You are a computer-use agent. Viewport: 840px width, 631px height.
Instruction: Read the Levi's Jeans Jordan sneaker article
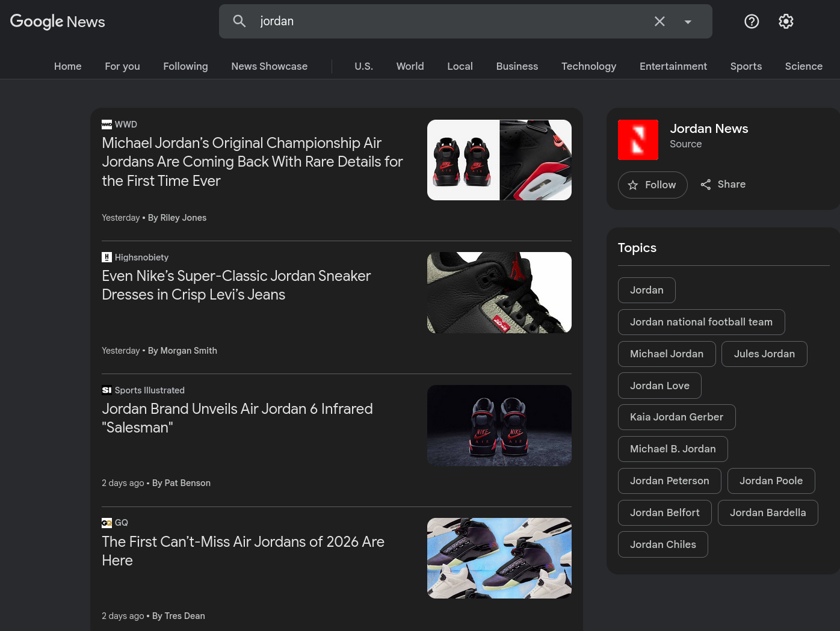236,285
